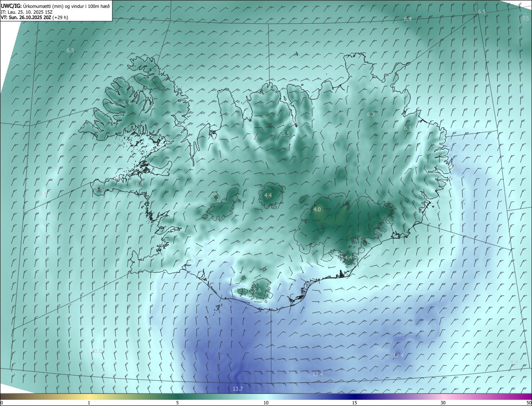Click the faint 10.0 value in the southwest sea
Image resolution: width=532 pixels, height=406 pixels.
point(97,351)
